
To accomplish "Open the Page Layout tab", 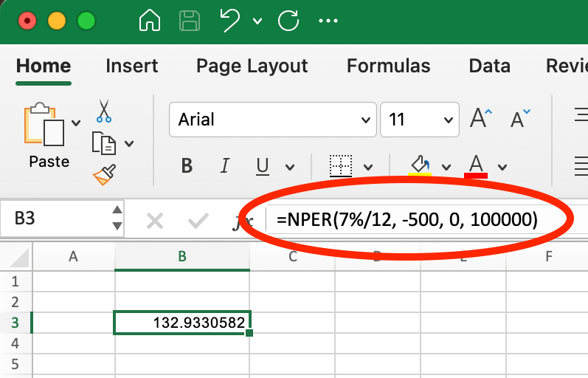I will 252,67.
